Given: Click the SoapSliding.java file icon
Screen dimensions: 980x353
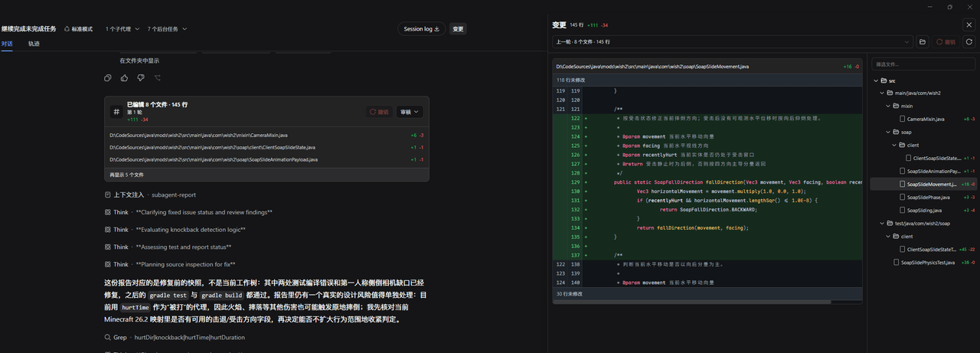Looking at the screenshot, I should 903,210.
